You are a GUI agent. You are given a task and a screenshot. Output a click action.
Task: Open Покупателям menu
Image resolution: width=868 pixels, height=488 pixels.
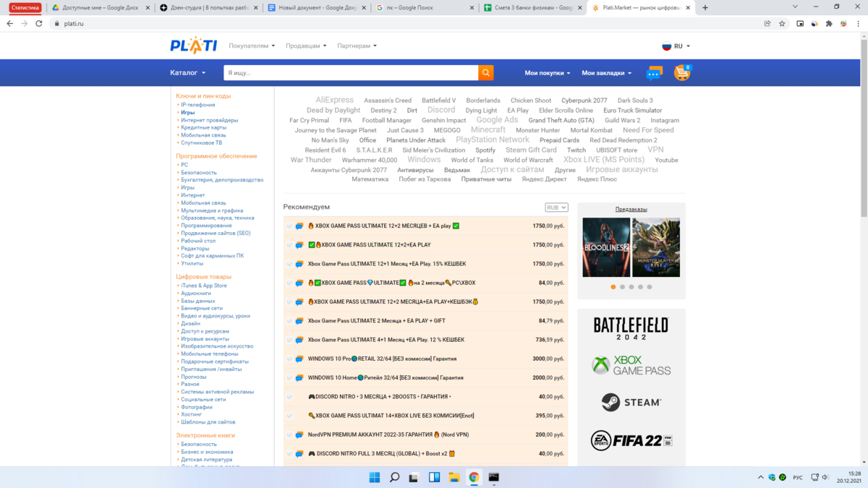click(x=252, y=46)
